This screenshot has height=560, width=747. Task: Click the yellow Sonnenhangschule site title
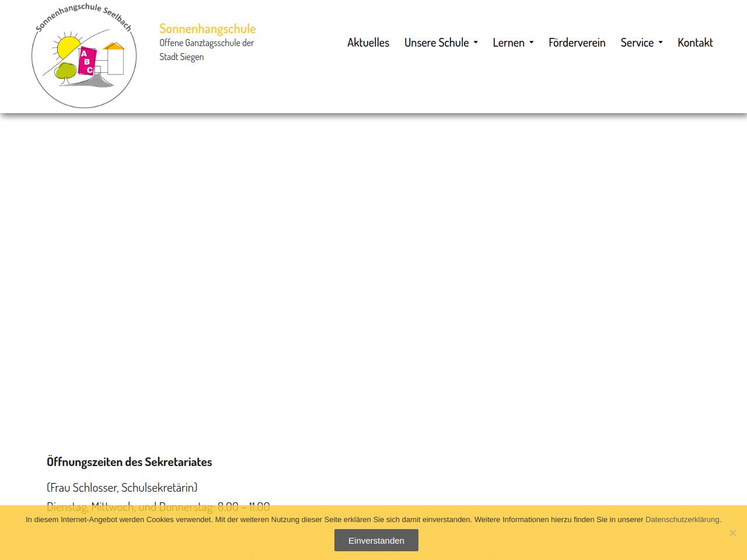[x=207, y=29]
